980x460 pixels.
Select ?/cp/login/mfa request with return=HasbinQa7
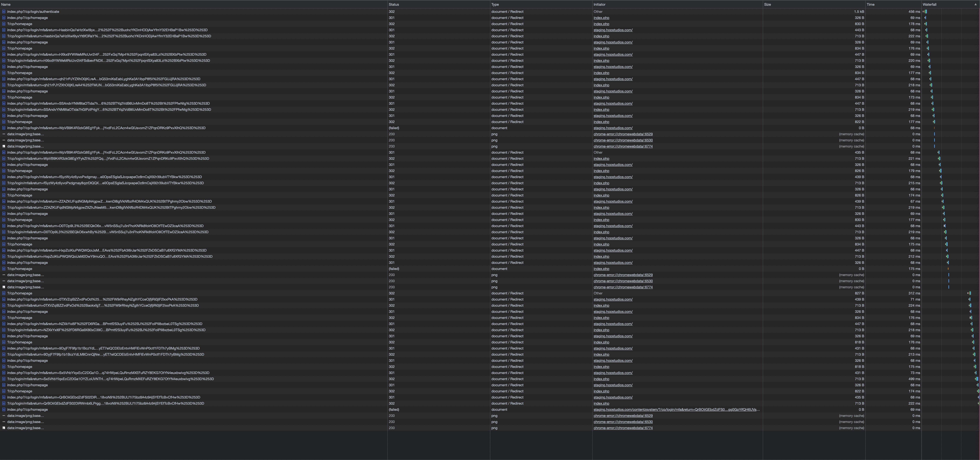click(109, 36)
